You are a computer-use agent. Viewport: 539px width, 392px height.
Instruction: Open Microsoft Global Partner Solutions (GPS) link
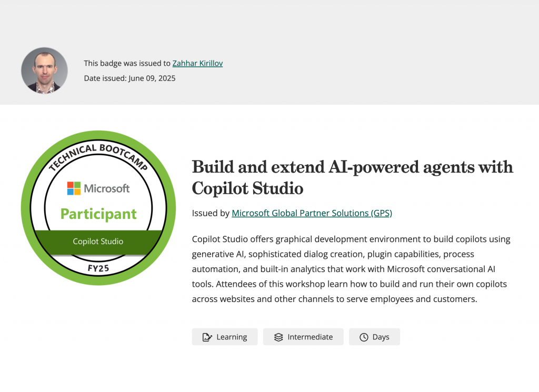312,213
